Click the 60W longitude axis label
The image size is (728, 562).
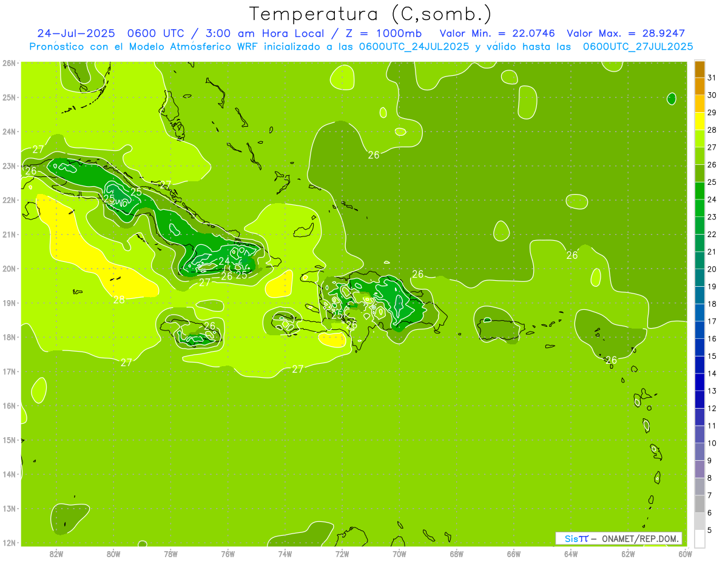[x=685, y=554]
